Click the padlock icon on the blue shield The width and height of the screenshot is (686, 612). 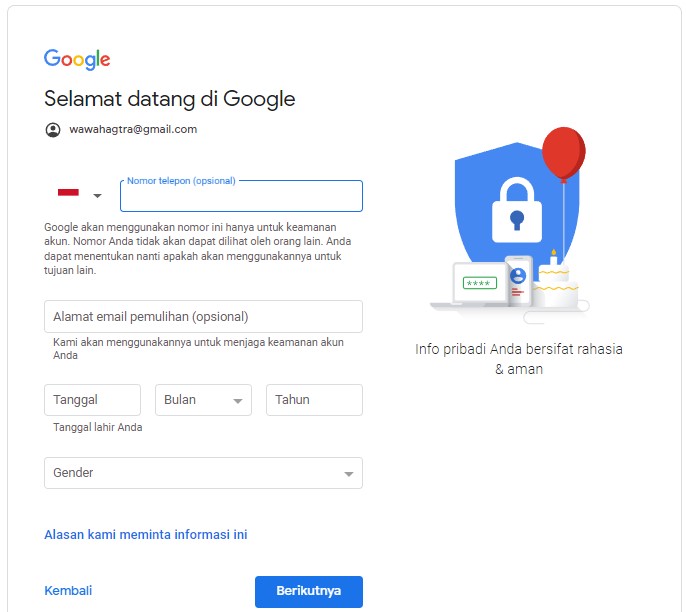coord(517,210)
